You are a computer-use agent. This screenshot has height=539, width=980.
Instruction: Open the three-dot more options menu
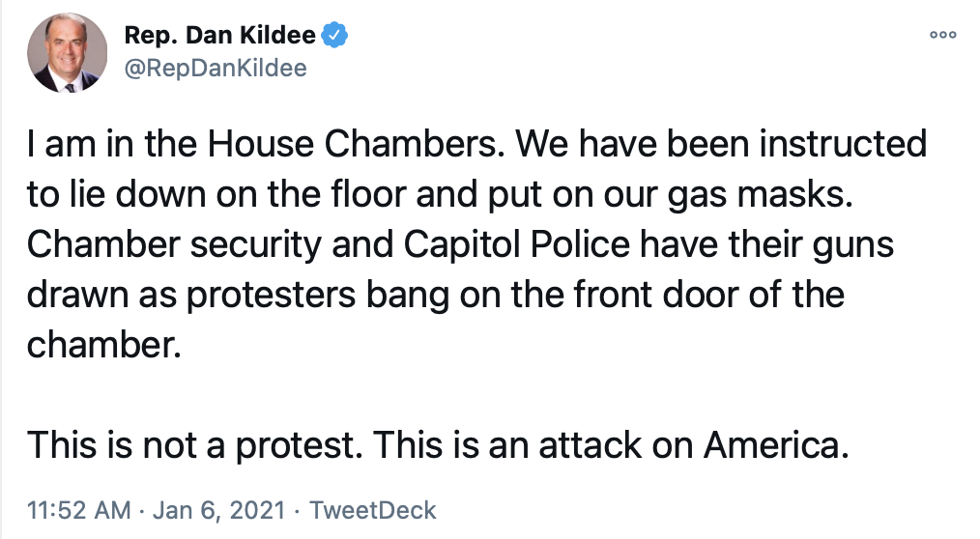[x=942, y=35]
